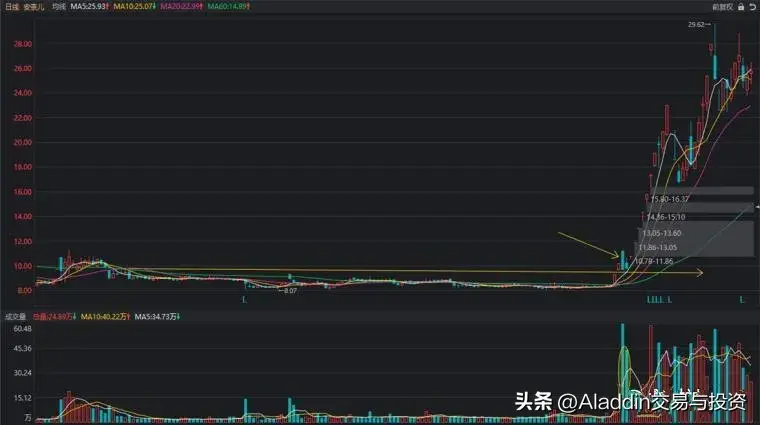
Task: Select the 日线 period label
Action: coord(12,7)
